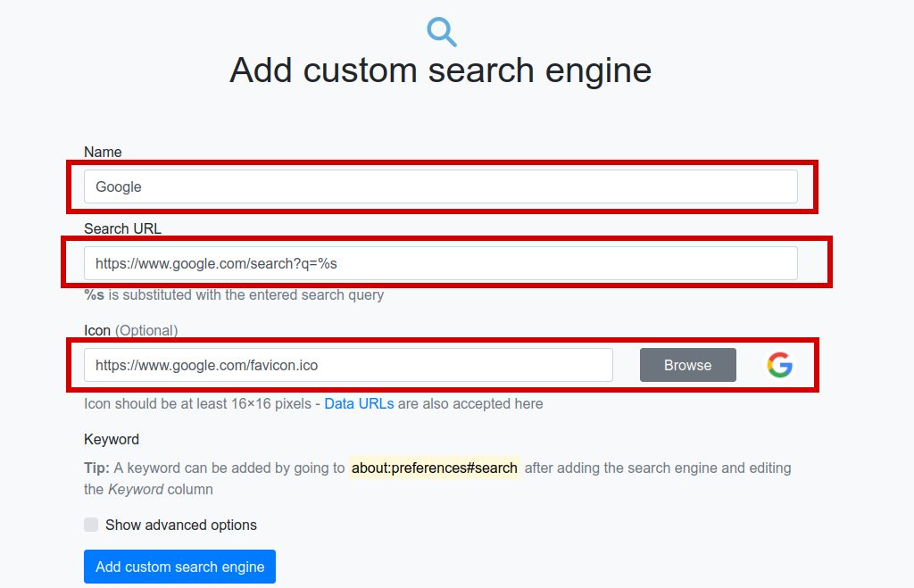The image size is (914, 588).
Task: Open the Data URLs link
Action: click(359, 404)
